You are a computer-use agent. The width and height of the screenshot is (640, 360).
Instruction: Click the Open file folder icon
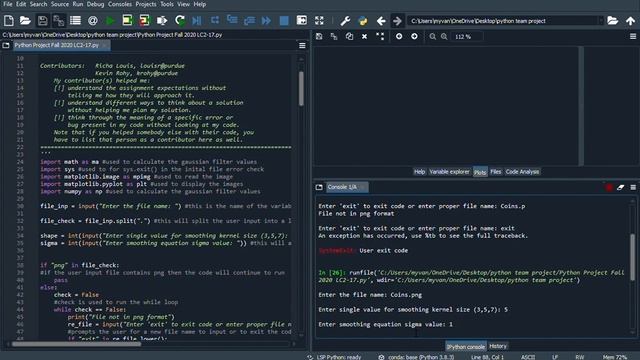coord(25,20)
